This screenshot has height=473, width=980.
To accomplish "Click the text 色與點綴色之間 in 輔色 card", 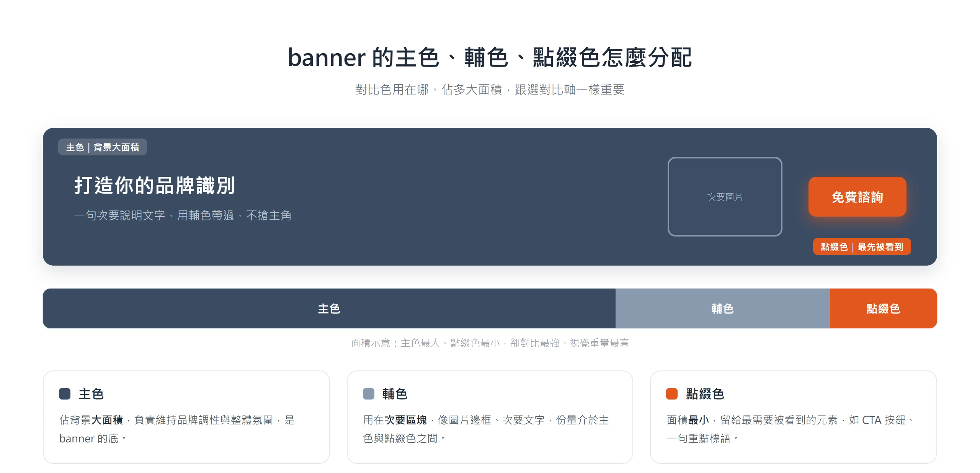I will [400, 438].
